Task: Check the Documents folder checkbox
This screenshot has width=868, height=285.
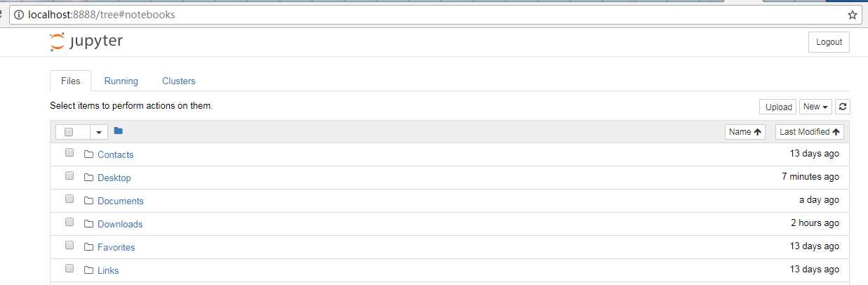Action: 69,199
